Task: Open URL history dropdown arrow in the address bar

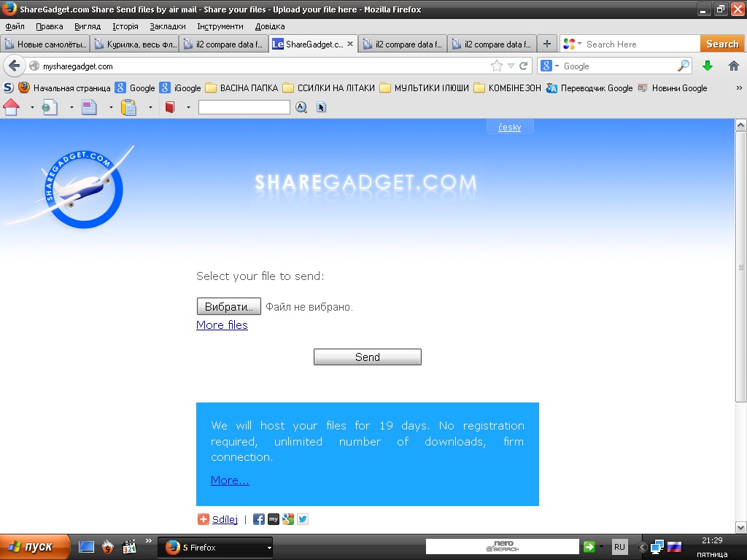Action: click(x=511, y=66)
